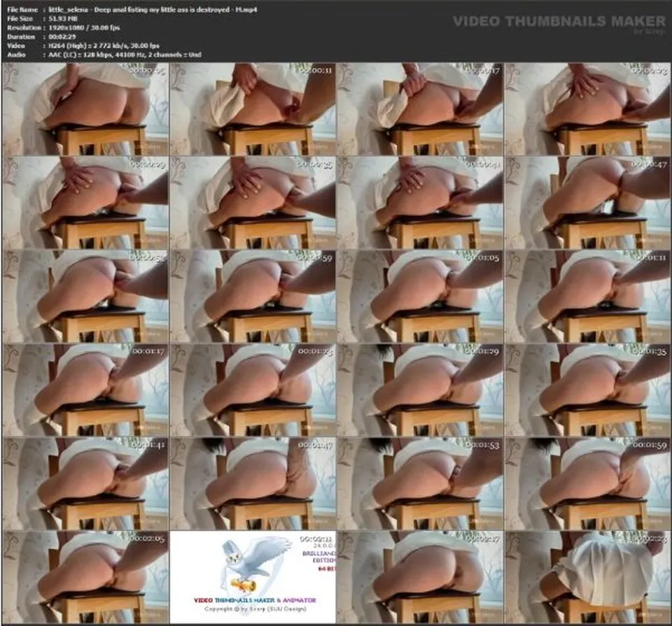Select the thumbnail stamped 00:00:11

(253, 109)
